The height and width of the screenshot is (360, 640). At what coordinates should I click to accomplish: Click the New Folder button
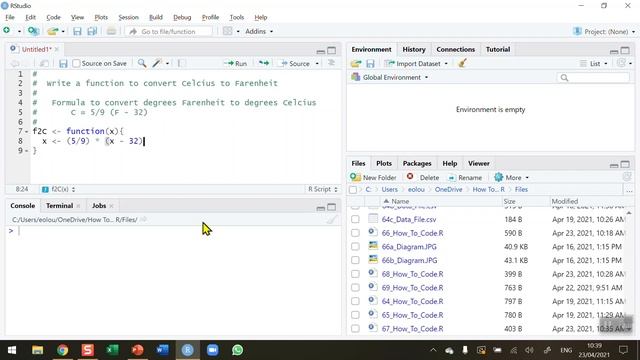[x=373, y=178]
